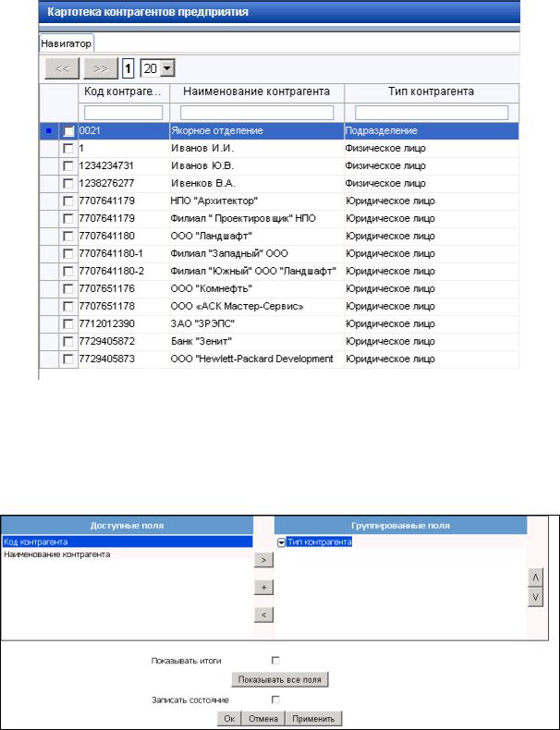Tick checkbox for Банк "Зенит" row
The width and height of the screenshot is (560, 730).
pyautogui.click(x=68, y=342)
